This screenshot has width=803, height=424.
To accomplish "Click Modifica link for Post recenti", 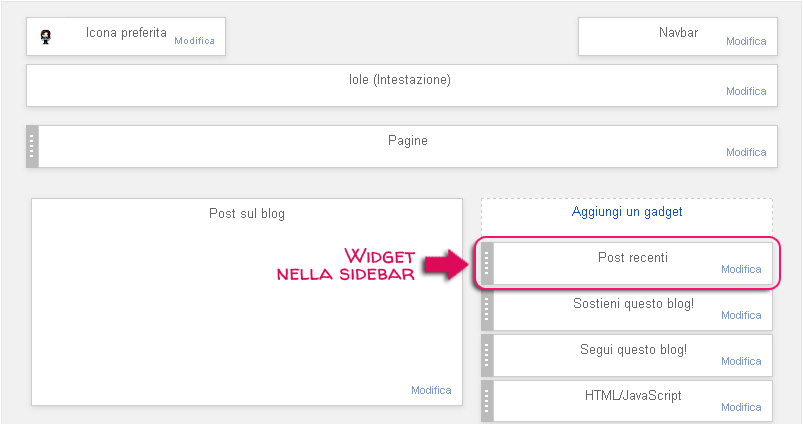I will pos(741,269).
